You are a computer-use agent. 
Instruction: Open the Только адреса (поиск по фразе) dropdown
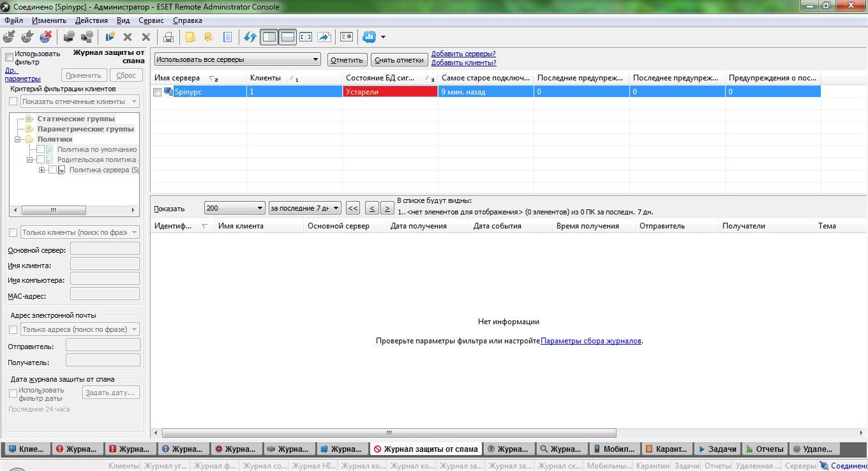click(80, 329)
